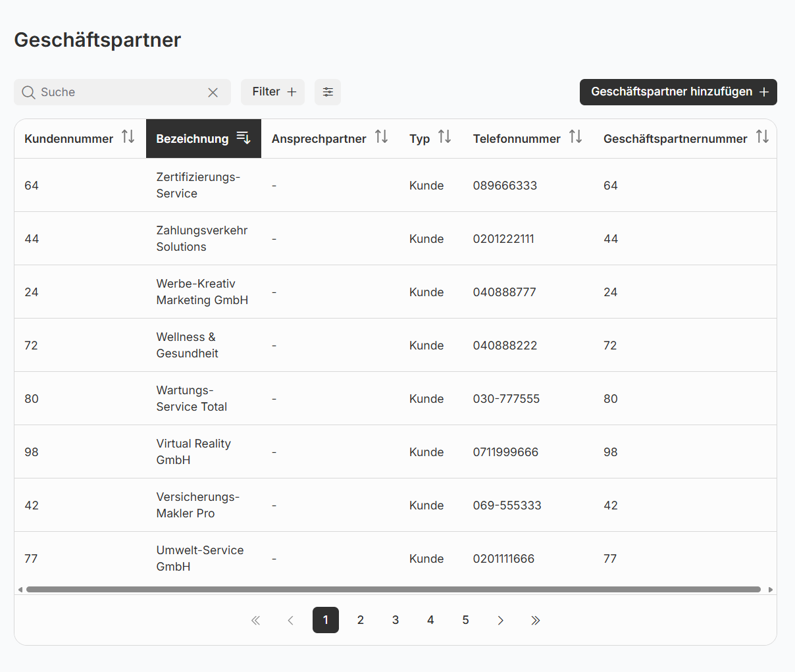This screenshot has width=795, height=672.
Task: Sort by Geschäftspartnernummer via its arrows icon
Action: point(762,137)
